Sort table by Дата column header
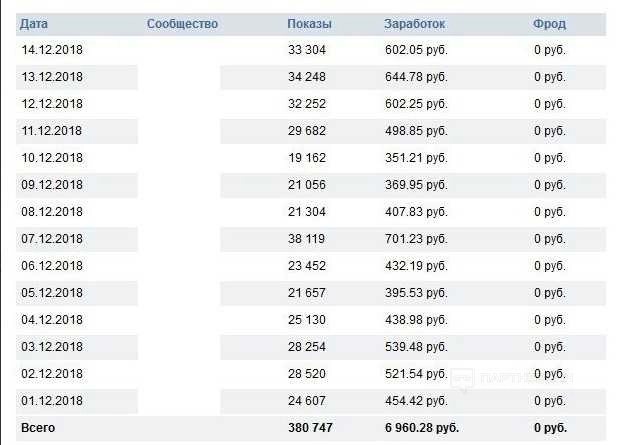The width and height of the screenshot is (624, 445). [x=34, y=24]
